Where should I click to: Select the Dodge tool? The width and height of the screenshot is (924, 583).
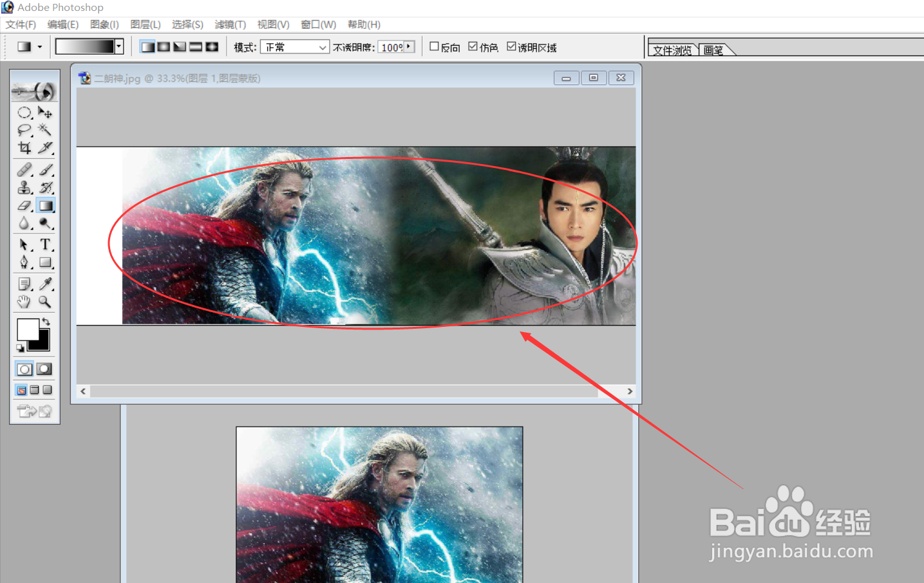pyautogui.click(x=45, y=223)
